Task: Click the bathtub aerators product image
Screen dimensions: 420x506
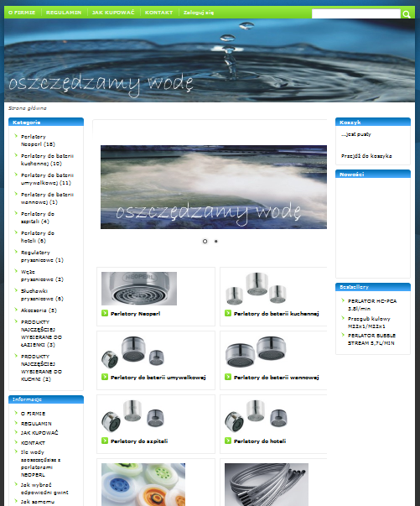Action: (256, 352)
